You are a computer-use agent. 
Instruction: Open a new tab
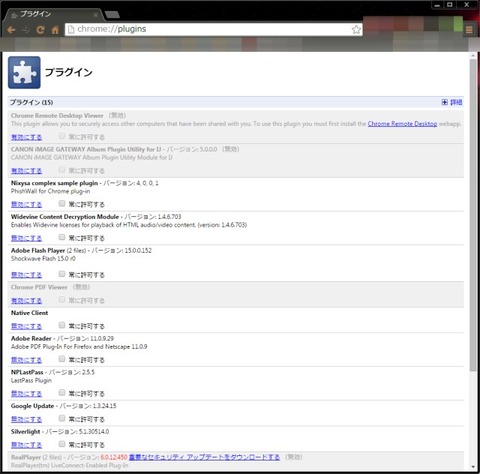click(112, 15)
